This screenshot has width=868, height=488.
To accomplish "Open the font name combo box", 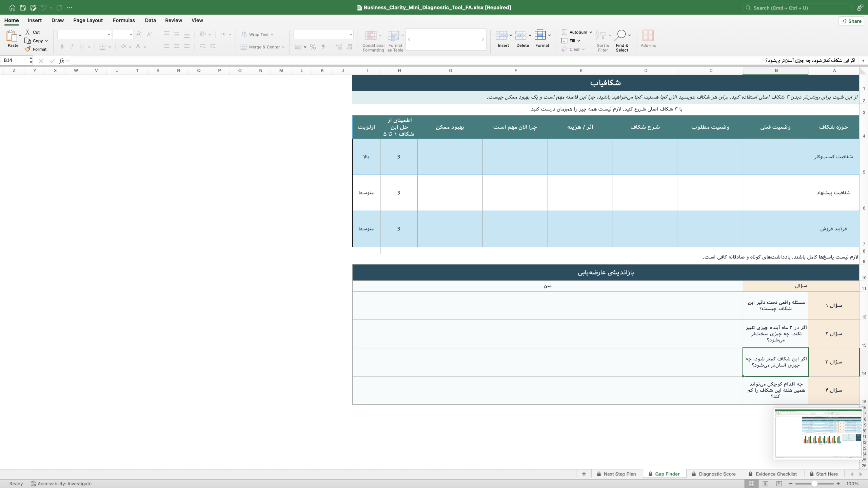I will tap(84, 35).
